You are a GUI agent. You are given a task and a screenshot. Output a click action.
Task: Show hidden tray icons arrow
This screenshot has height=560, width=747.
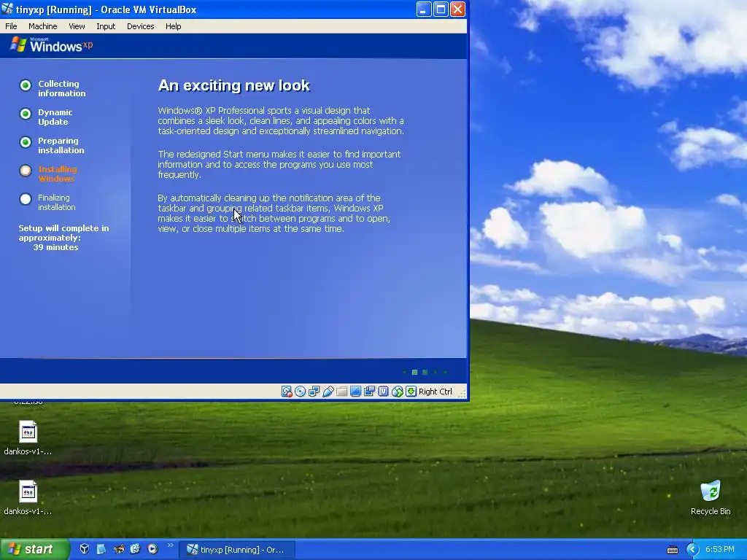pyautogui.click(x=692, y=550)
